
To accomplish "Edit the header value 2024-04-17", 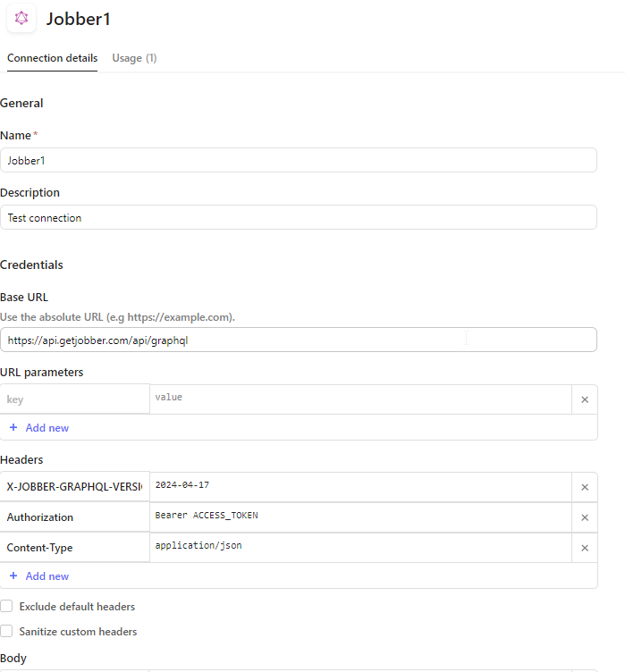I will pos(360,487).
